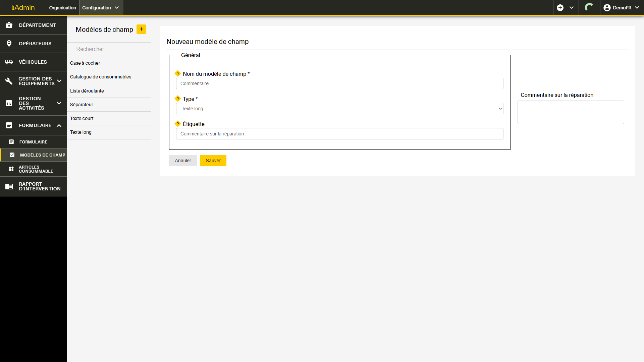Click the Département briefcase icon
Image resolution: width=644 pixels, height=362 pixels.
9,25
